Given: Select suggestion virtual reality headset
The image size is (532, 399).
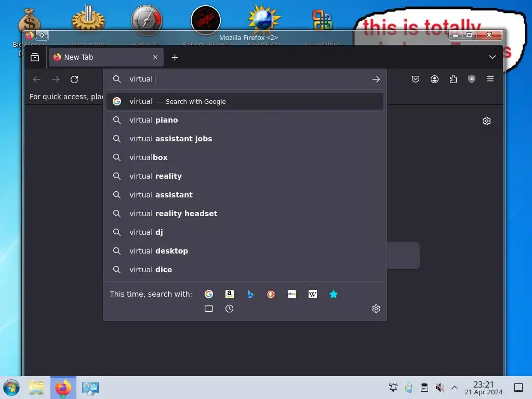Looking at the screenshot, I should [x=245, y=214].
